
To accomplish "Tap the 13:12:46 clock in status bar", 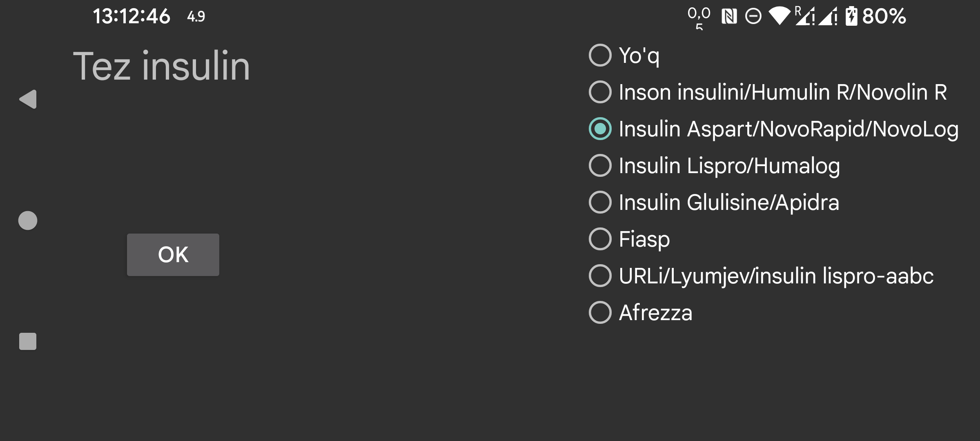I will pos(131,17).
